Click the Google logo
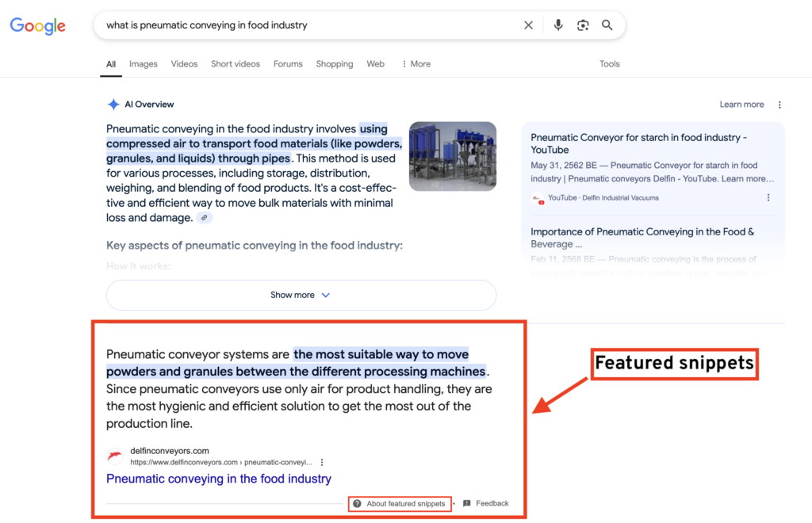This screenshot has height=523, width=812. pos(38,25)
